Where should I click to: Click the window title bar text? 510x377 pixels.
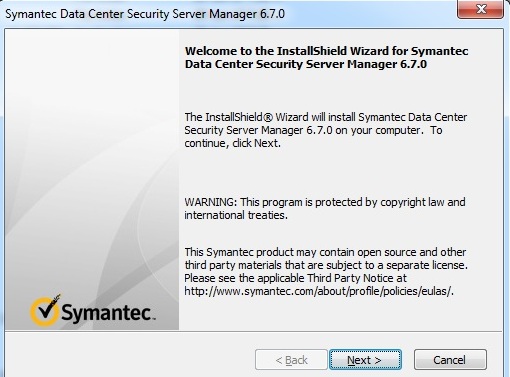pos(145,14)
